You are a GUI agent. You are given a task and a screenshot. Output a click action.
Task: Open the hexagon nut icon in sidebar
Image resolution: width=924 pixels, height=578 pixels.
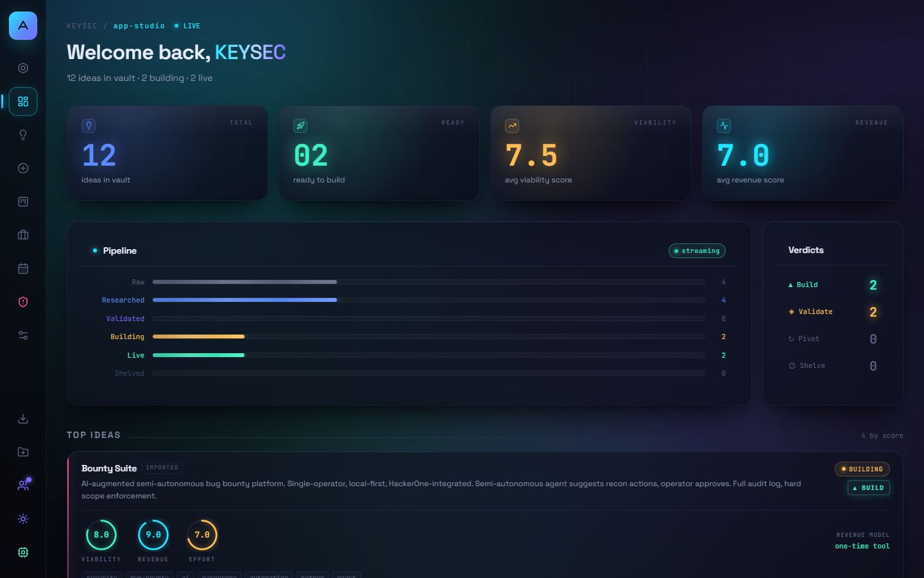pos(23,68)
